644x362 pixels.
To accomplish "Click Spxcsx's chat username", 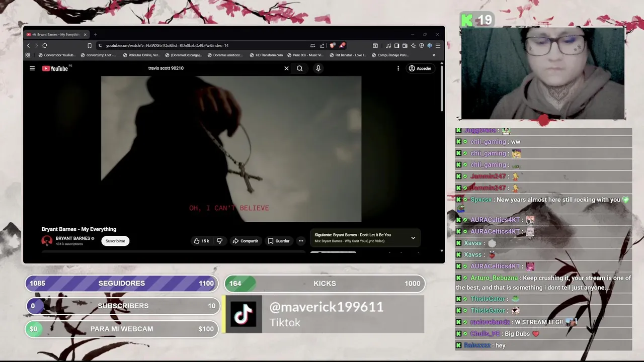I will coord(480,200).
